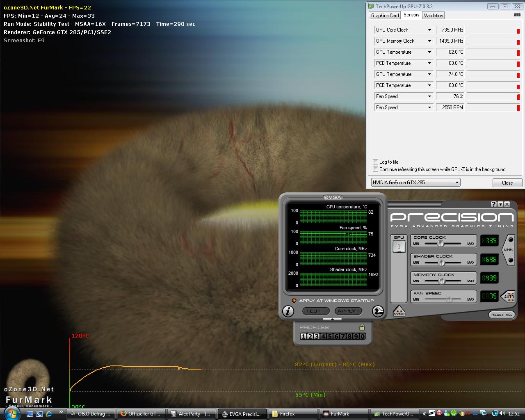Click the Core Clock slider handle
The width and height of the screenshot is (525, 420).
(x=441, y=244)
